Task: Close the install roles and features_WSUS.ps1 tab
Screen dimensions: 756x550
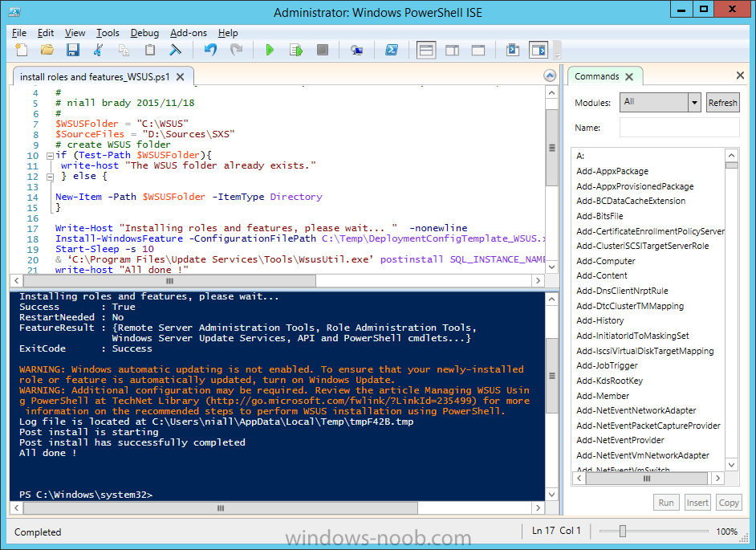Action: (181, 77)
